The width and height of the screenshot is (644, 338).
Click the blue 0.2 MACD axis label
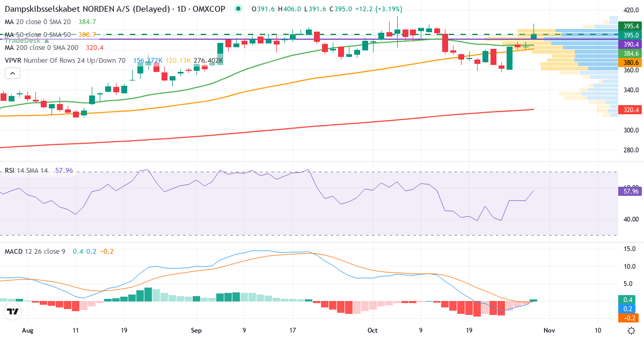pyautogui.click(x=628, y=308)
